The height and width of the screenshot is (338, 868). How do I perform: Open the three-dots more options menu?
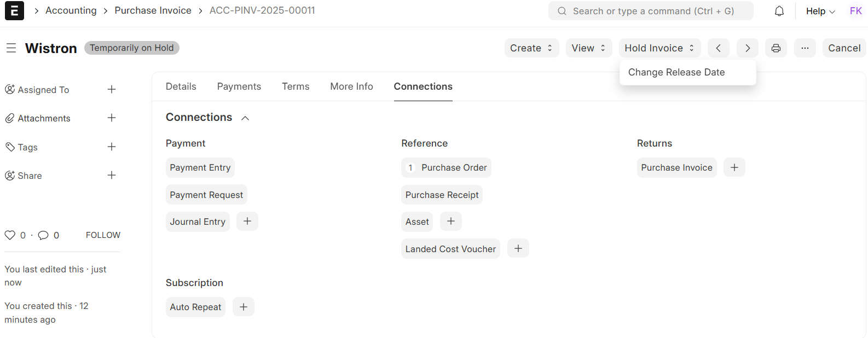805,48
